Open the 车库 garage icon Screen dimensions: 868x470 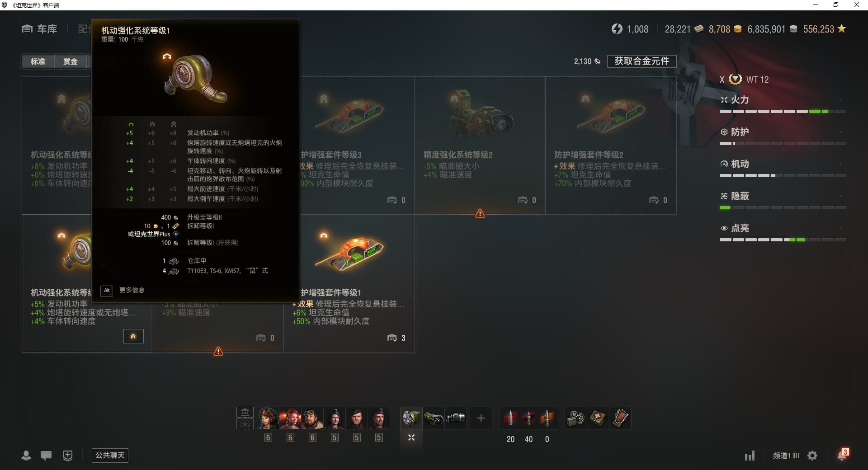click(27, 29)
